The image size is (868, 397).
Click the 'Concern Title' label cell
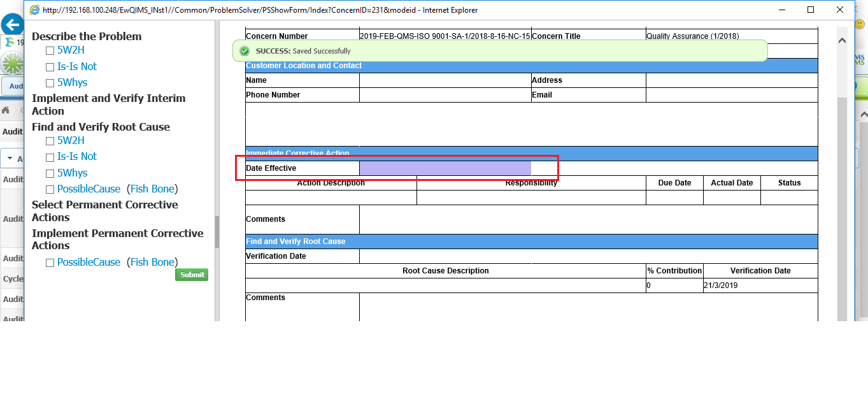point(588,36)
